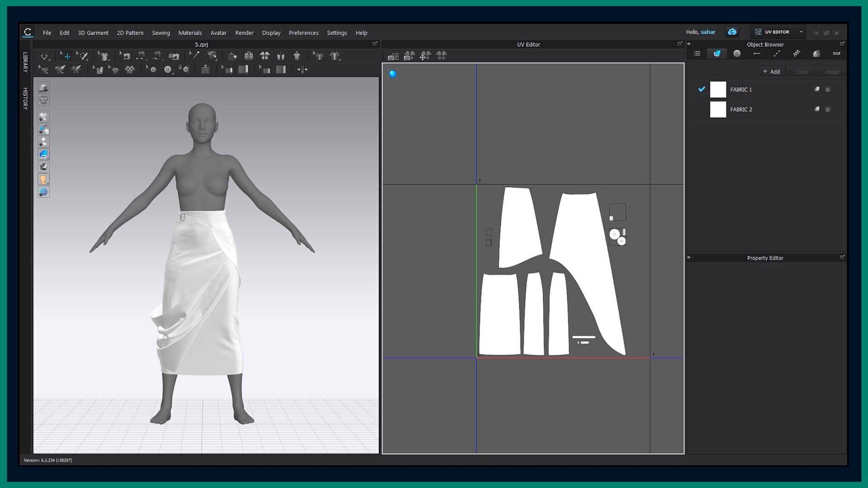Switch to the Fabric tab in Object Browser
The width and height of the screenshot is (868, 488).
click(x=717, y=54)
